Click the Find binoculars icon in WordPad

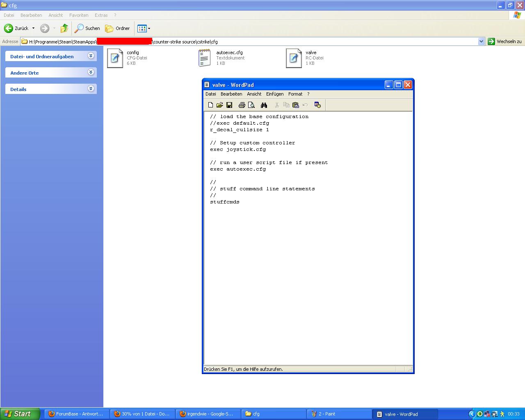tap(264, 105)
